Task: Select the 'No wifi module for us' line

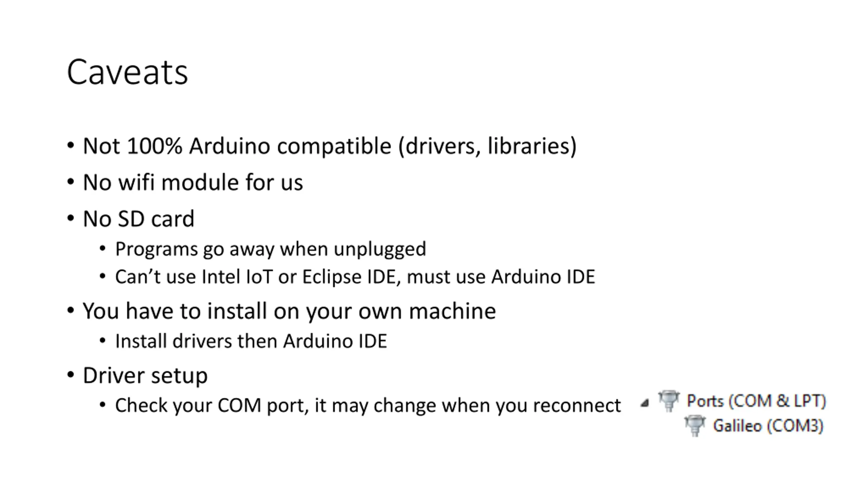Action: coord(193,182)
